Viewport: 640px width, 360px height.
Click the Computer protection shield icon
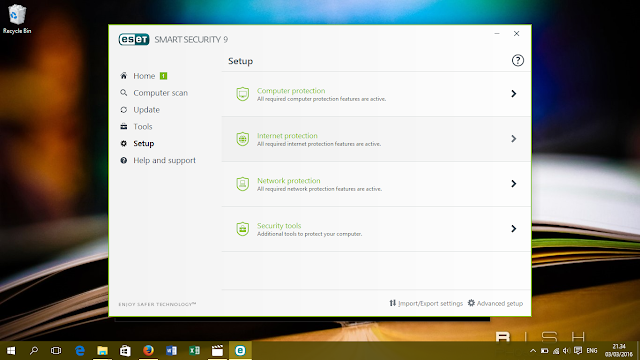tap(242, 94)
